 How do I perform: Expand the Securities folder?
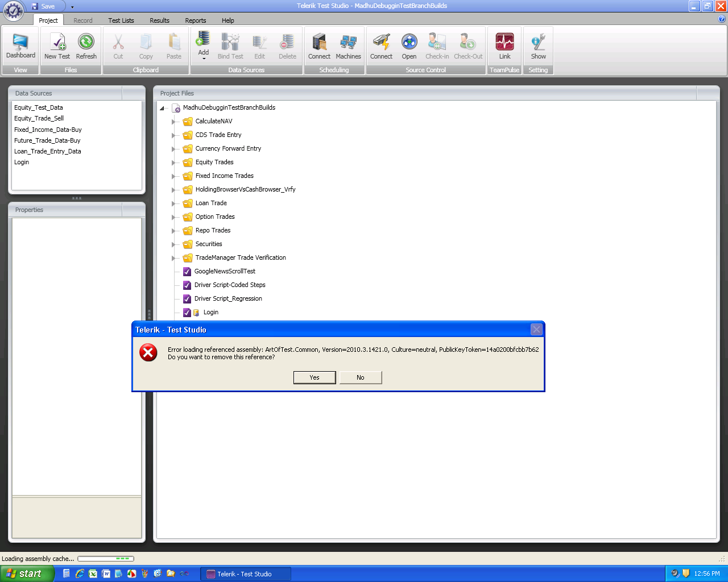pos(173,244)
